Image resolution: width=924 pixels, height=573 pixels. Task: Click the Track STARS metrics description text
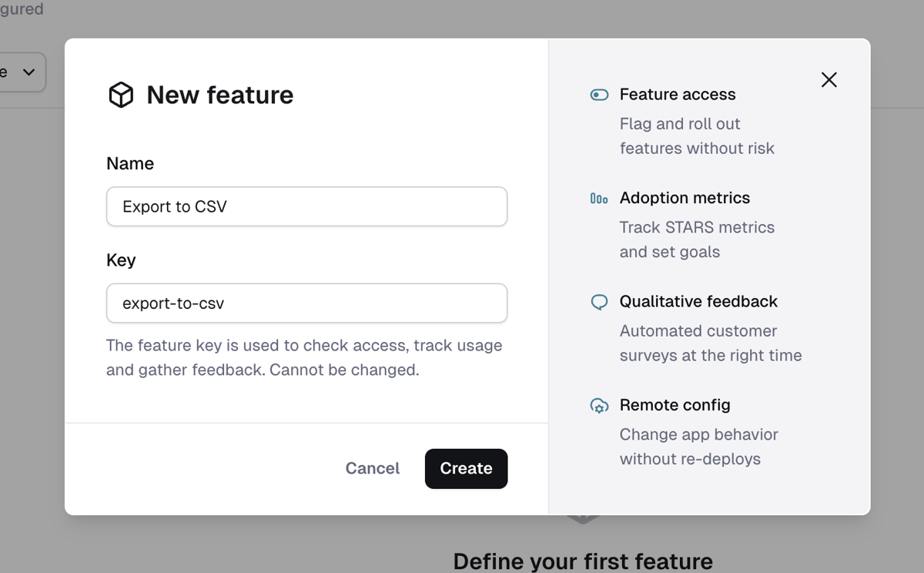697,239
